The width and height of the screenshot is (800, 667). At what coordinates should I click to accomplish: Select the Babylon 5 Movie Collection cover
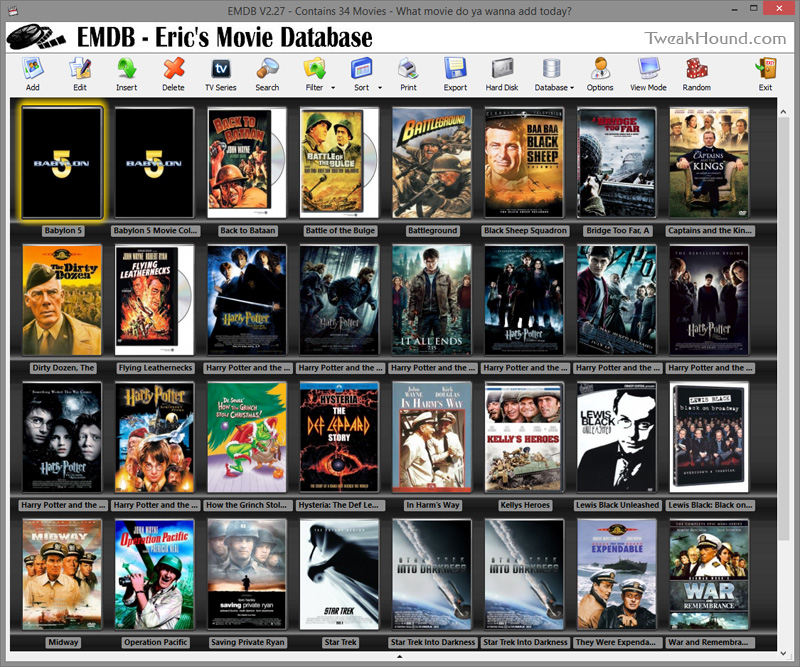coord(155,163)
